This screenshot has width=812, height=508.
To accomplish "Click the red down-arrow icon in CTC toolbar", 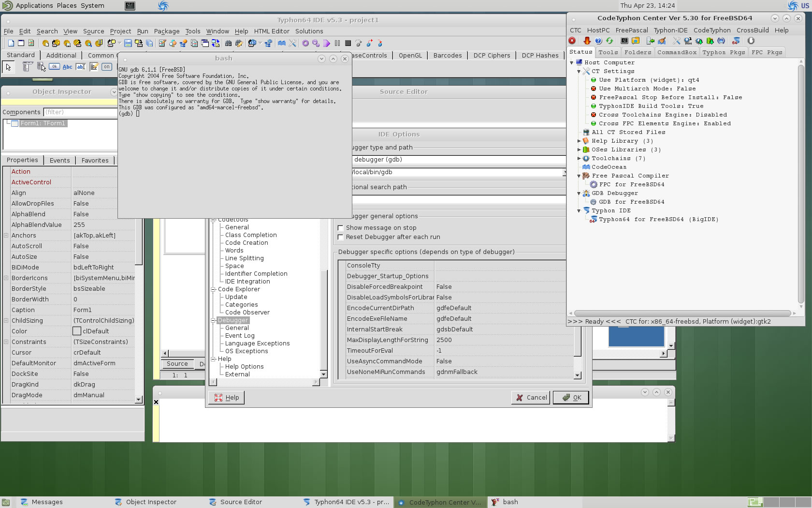I will [x=587, y=41].
